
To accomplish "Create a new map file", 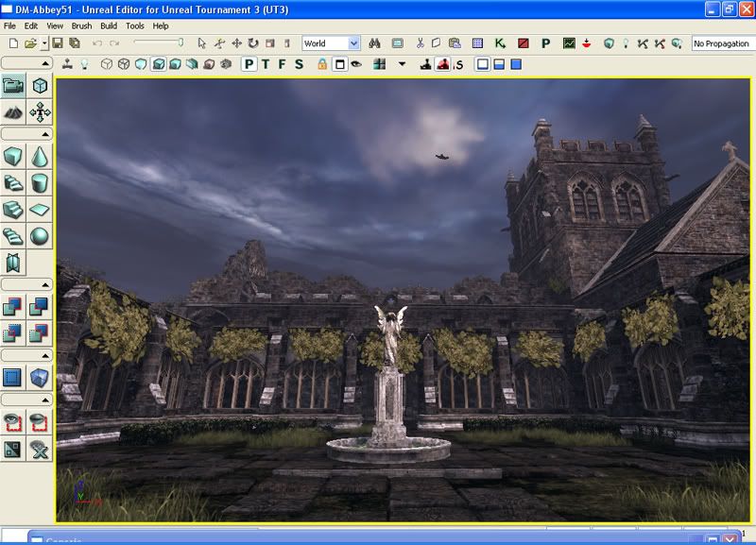I will tap(13, 43).
